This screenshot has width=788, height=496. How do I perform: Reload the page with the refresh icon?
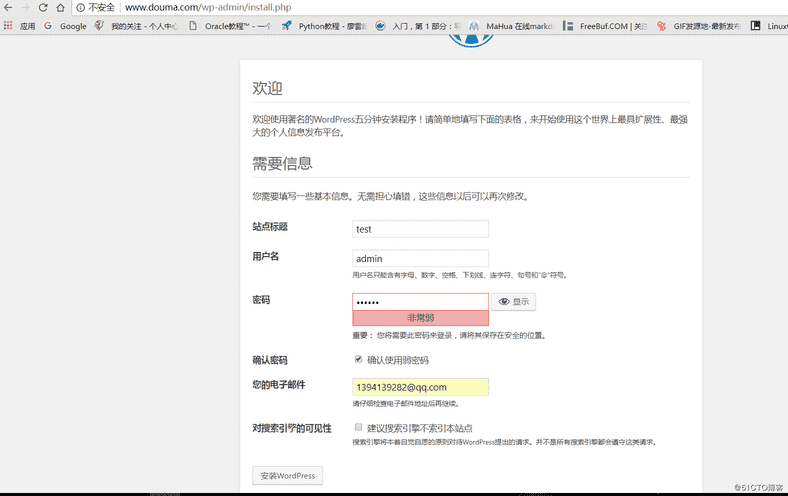pyautogui.click(x=43, y=8)
